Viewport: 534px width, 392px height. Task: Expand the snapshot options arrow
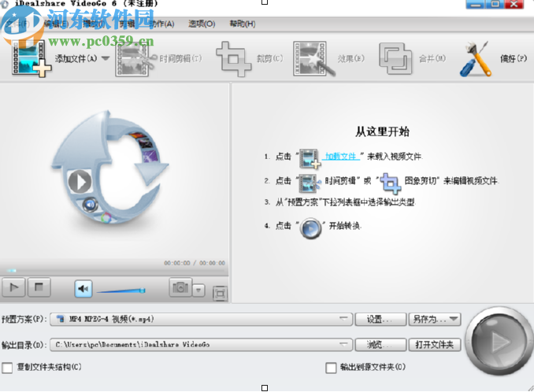click(x=198, y=290)
